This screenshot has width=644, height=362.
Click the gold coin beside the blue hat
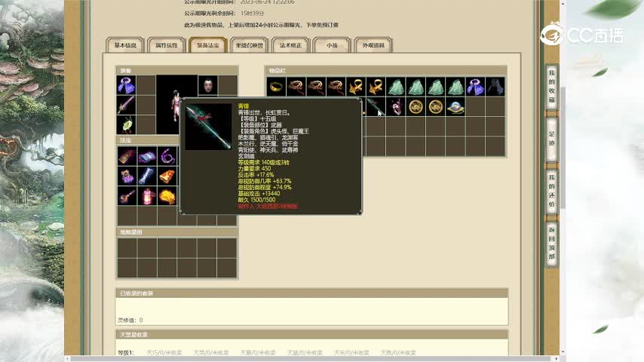click(436, 107)
